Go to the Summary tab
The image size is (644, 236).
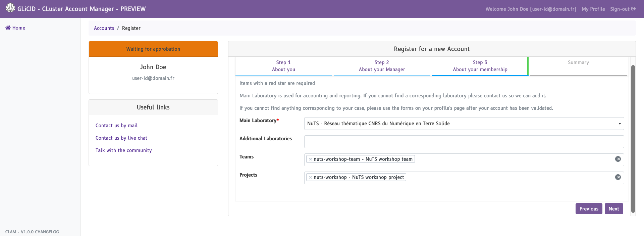point(578,63)
